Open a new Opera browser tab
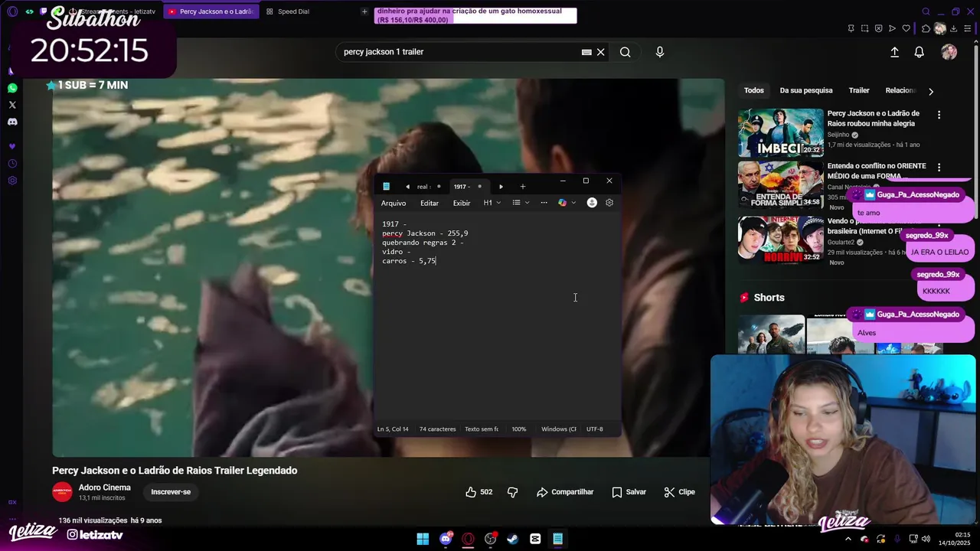980x551 pixels. pyautogui.click(x=364, y=11)
